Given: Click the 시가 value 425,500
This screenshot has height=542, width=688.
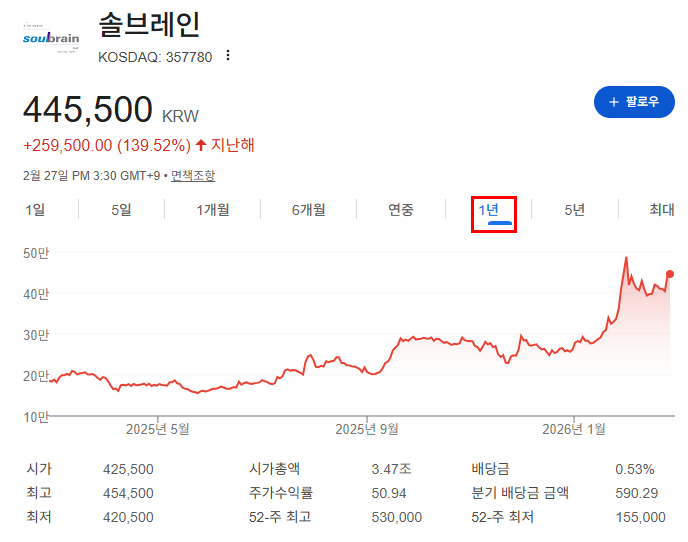Looking at the screenshot, I should 128,469.
